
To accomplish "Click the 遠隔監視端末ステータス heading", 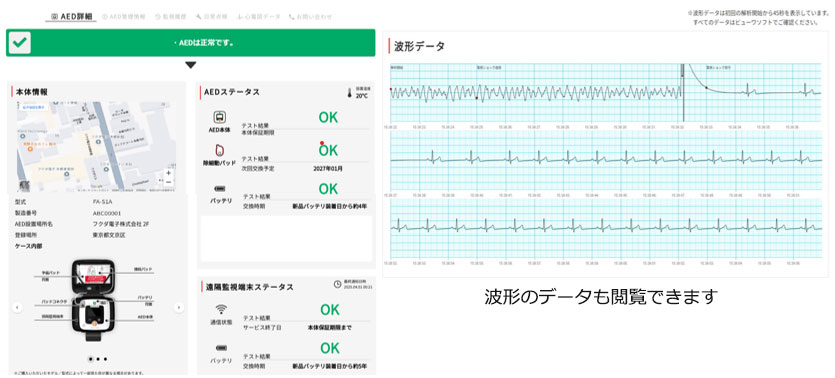I will pyautogui.click(x=250, y=287).
